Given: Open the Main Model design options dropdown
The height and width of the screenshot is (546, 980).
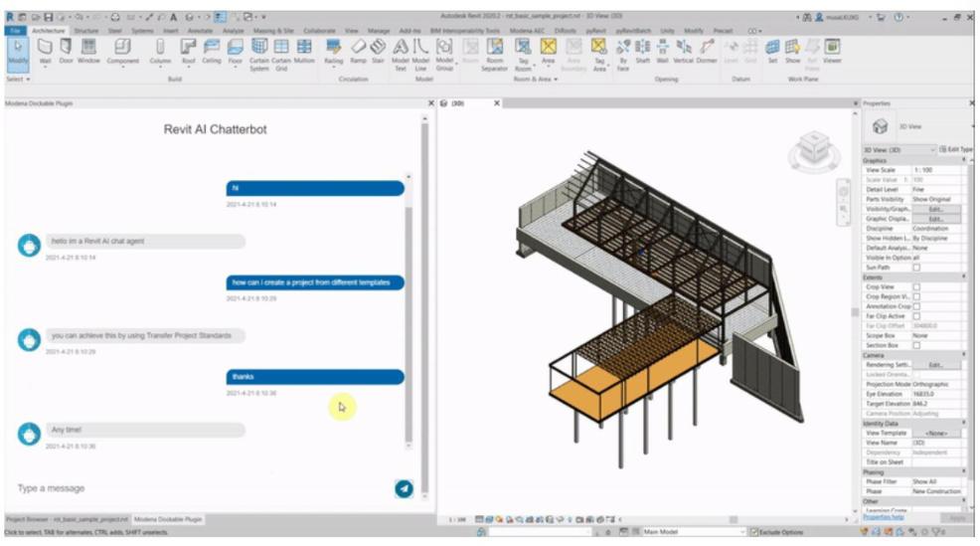Looking at the screenshot, I should 693,532.
